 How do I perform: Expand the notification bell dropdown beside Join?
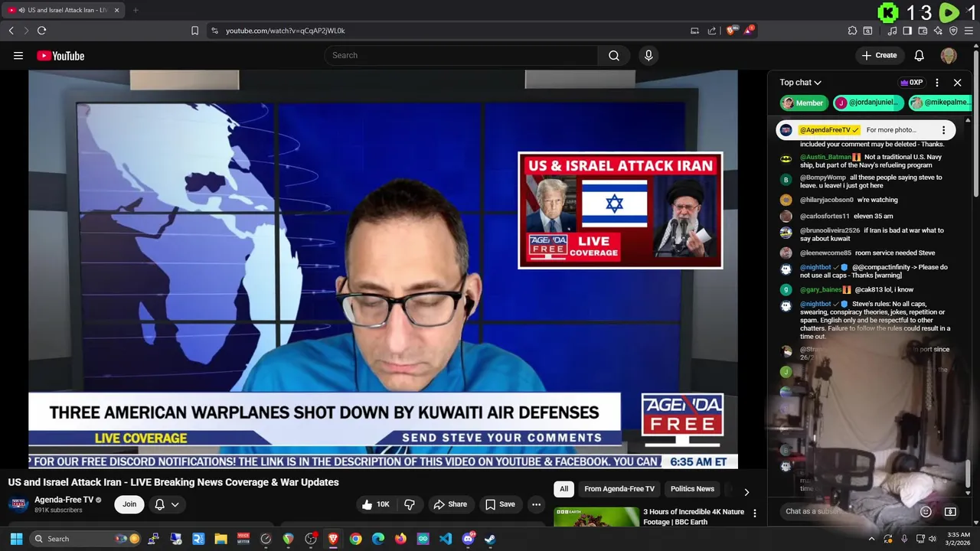pos(167,504)
